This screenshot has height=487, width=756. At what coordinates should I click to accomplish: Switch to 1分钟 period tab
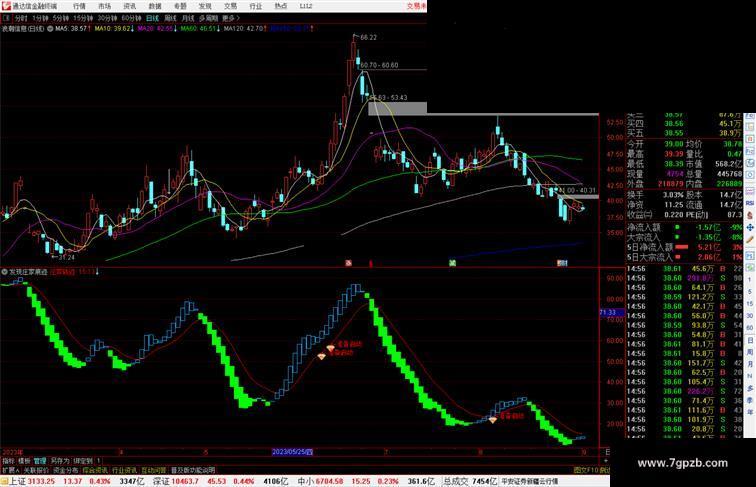pyautogui.click(x=40, y=18)
